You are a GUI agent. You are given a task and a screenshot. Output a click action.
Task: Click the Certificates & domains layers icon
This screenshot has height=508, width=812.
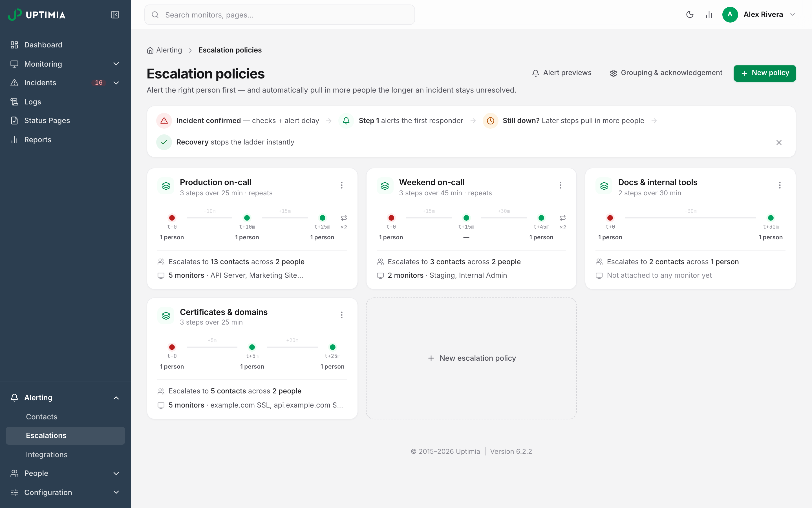coord(166,316)
